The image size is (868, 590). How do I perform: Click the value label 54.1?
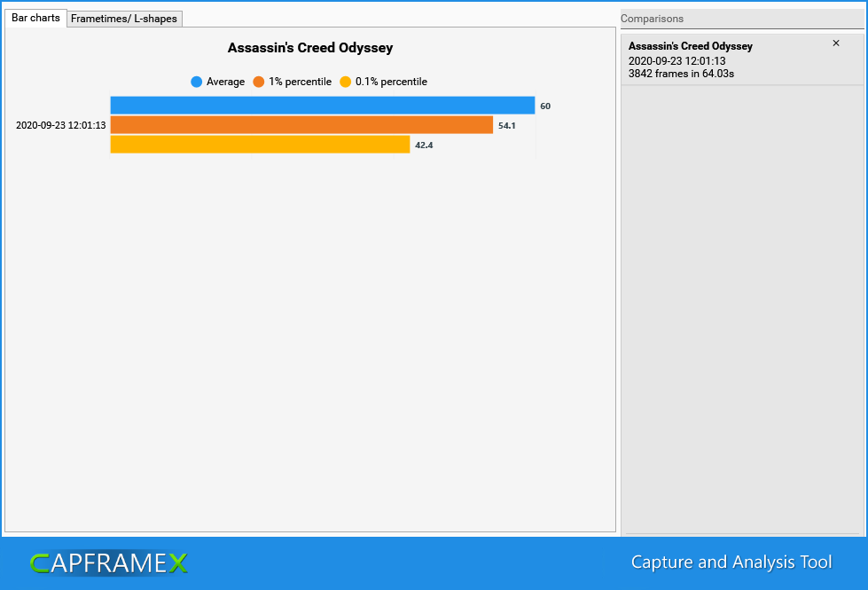[x=506, y=126]
